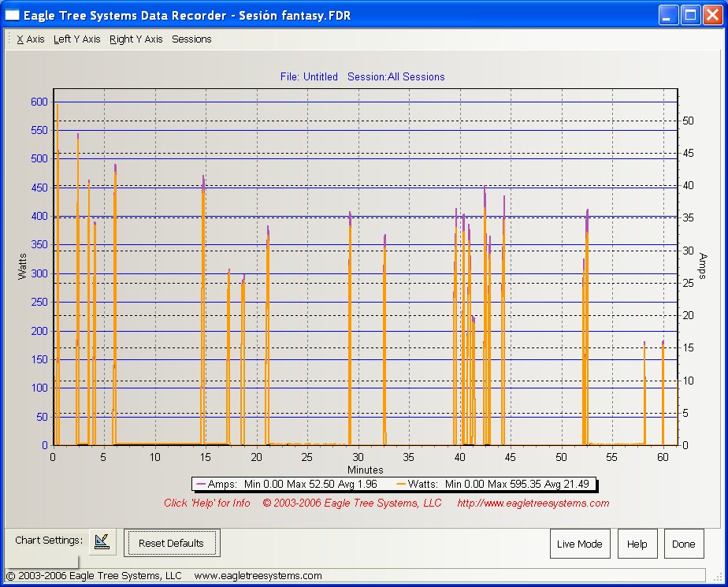The width and height of the screenshot is (728, 587).
Task: Click the Chart Settings label
Action: click(49, 541)
